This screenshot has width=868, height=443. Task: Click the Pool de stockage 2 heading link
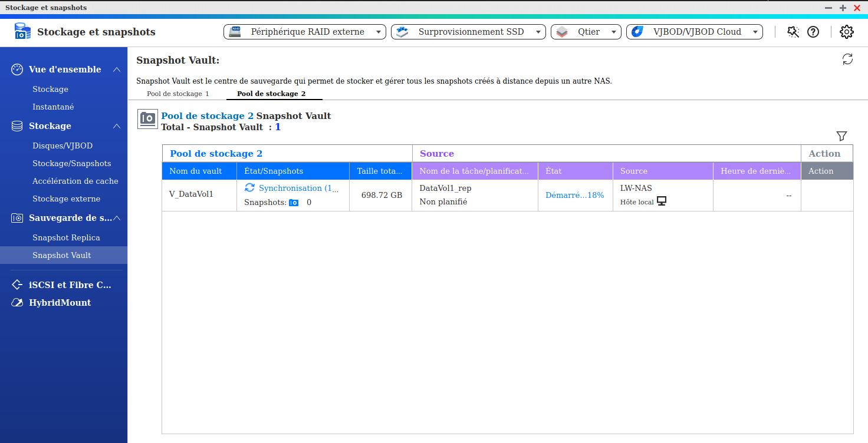[207, 116]
